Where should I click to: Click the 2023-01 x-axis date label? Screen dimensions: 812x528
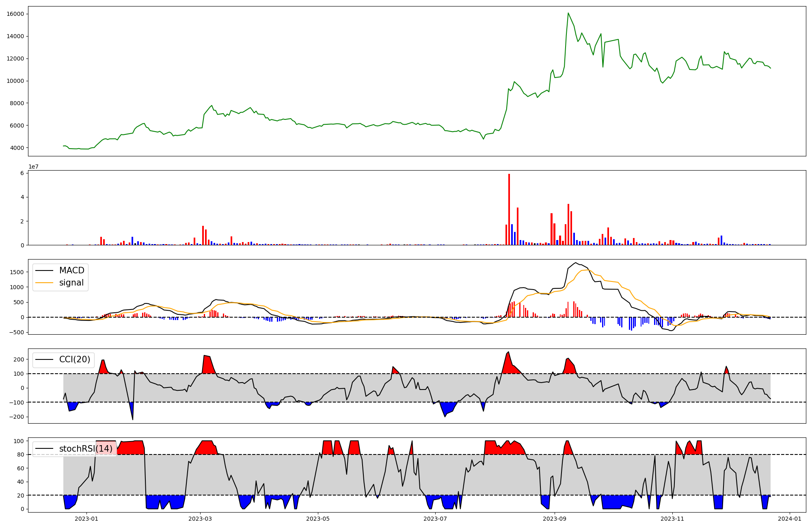pyautogui.click(x=86, y=519)
